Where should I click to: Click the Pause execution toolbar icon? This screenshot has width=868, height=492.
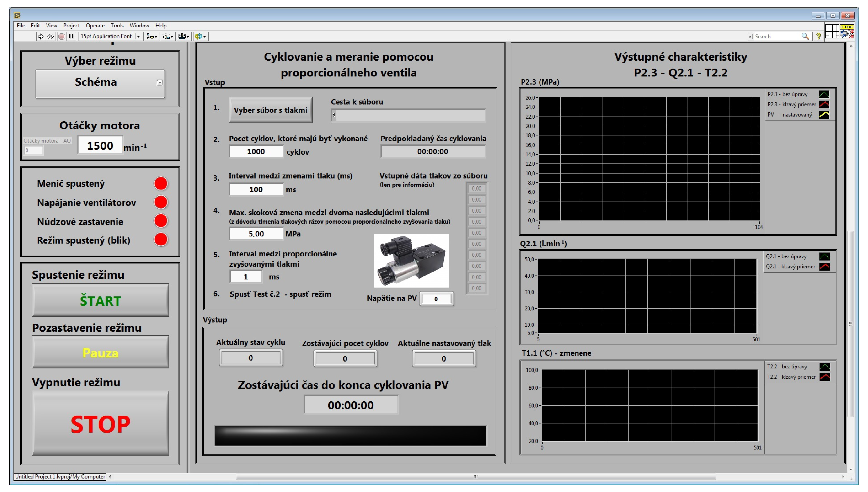[x=71, y=36]
